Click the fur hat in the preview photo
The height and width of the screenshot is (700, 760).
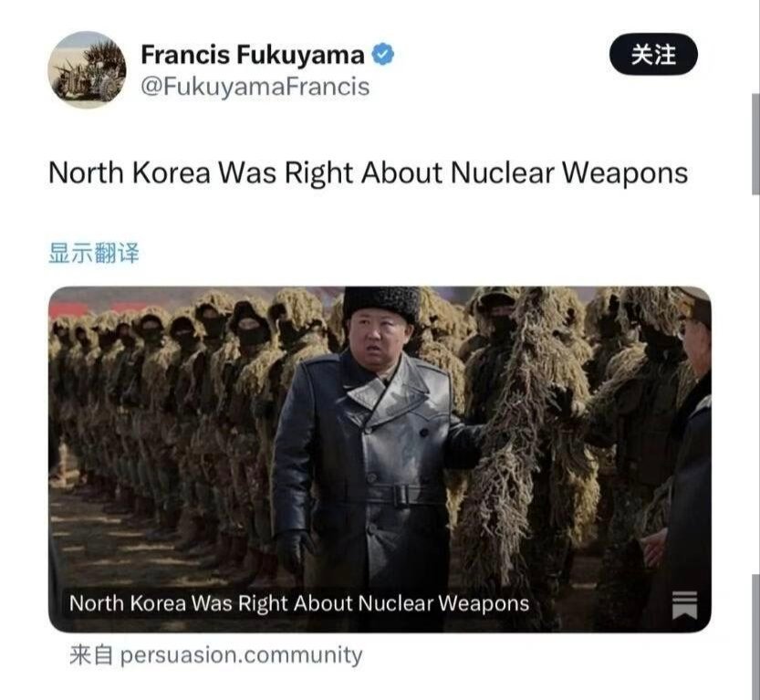(381, 303)
